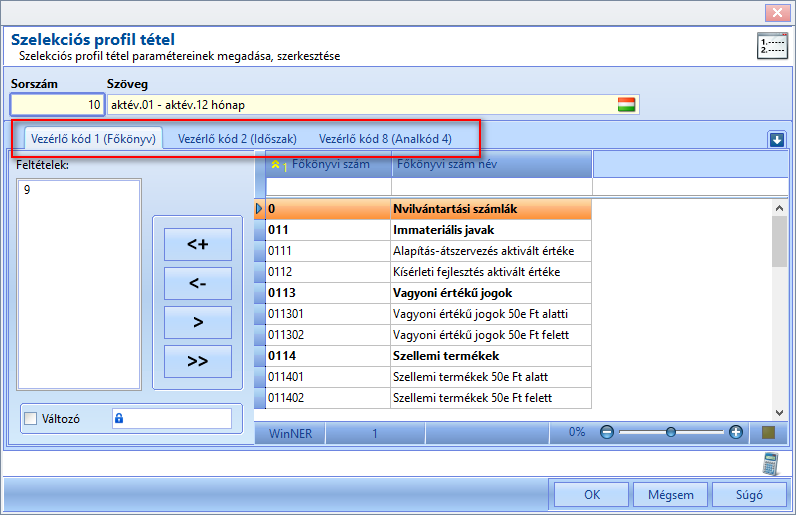This screenshot has width=796, height=515.
Task: Switch to Vezérlő kód 2 (Időszak) tab
Action: [237, 139]
